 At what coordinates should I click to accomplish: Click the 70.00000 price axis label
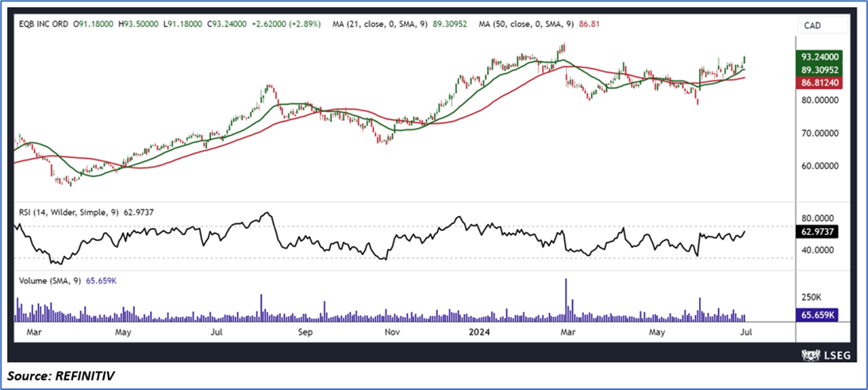[822, 133]
